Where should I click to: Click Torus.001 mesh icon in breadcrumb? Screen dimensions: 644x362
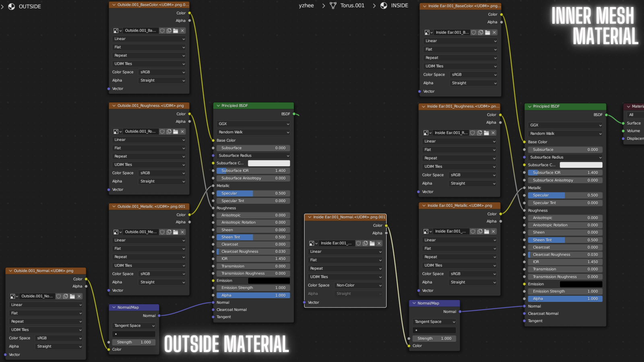tap(333, 6)
